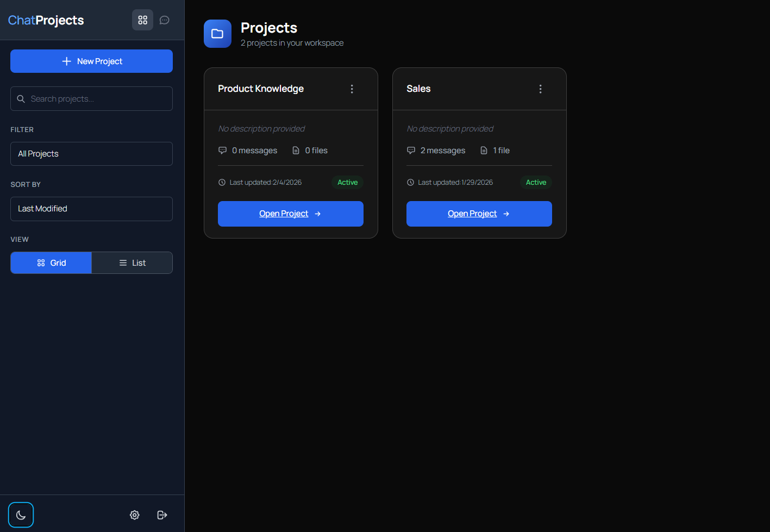Click the magnifier icon in search box
The width and height of the screenshot is (770, 532).
click(21, 99)
